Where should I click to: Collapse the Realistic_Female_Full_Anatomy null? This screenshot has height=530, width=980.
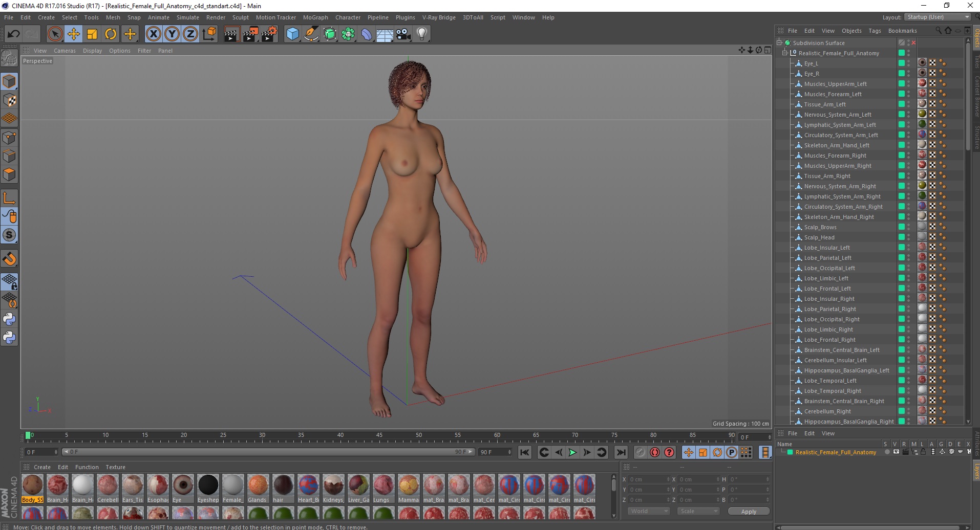(x=784, y=53)
